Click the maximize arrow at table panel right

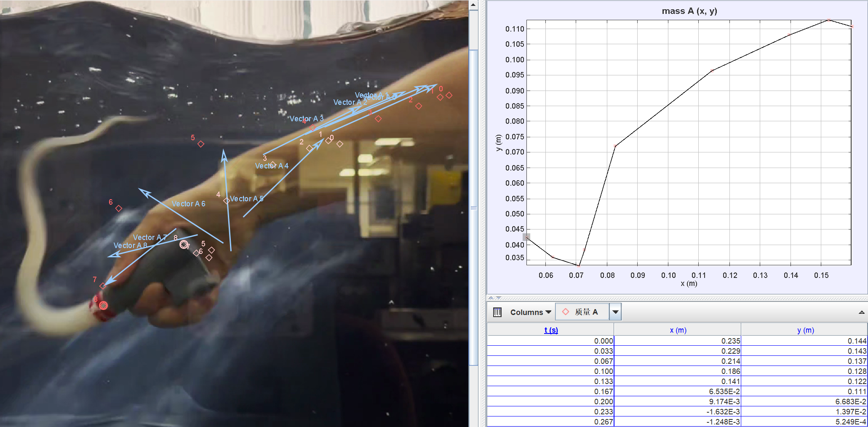[861, 312]
